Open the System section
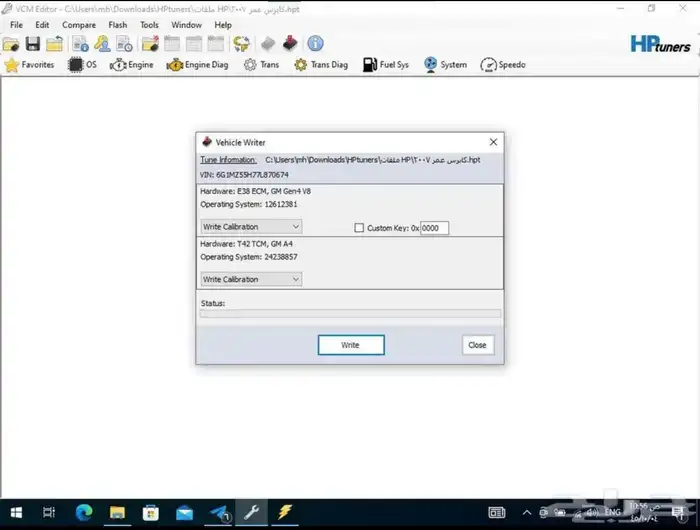Screen dimensions: 700x530 (x=445, y=65)
